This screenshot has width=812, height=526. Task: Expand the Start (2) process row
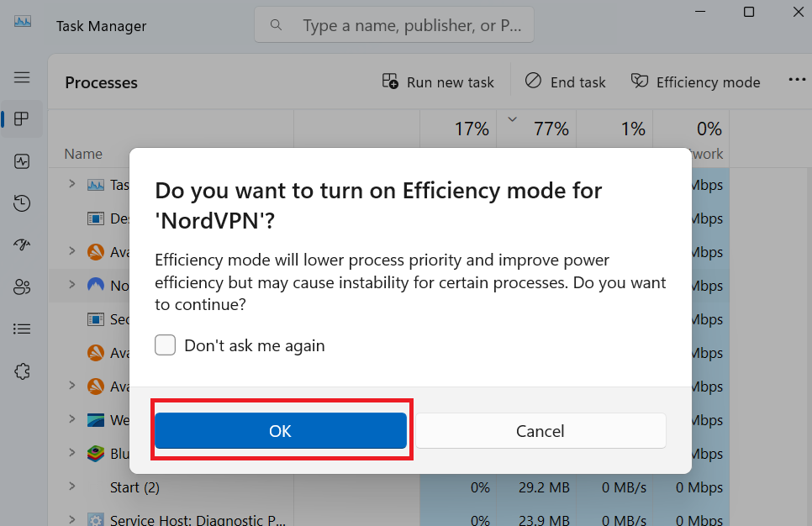point(72,487)
